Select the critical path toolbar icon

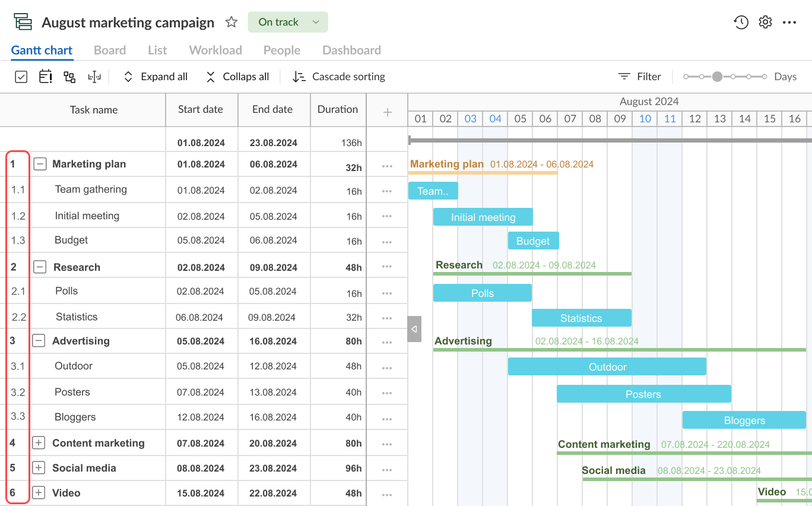[94, 77]
